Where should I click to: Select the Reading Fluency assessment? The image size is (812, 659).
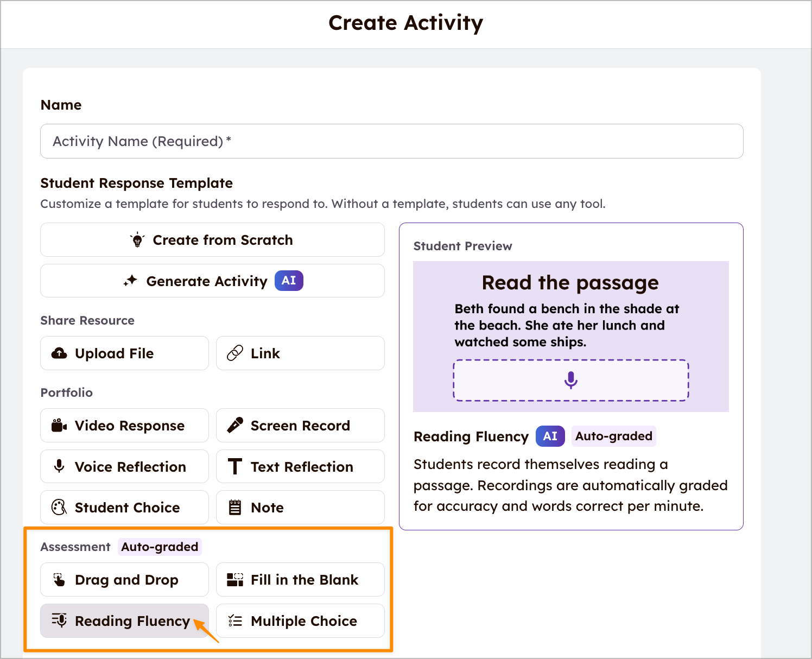click(124, 621)
